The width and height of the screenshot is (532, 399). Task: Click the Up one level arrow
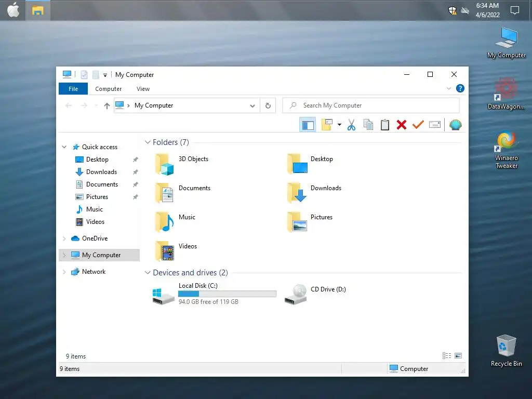click(107, 106)
